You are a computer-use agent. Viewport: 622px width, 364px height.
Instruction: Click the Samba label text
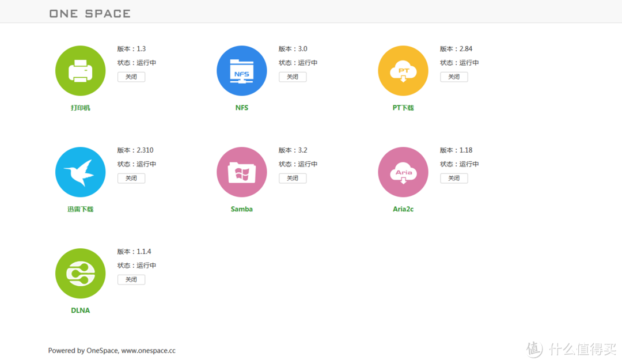click(241, 209)
